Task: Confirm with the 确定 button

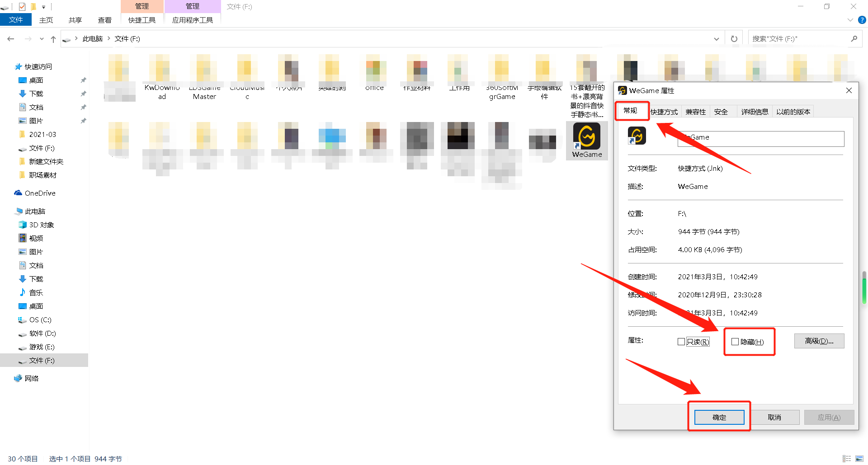Action: 719,417
